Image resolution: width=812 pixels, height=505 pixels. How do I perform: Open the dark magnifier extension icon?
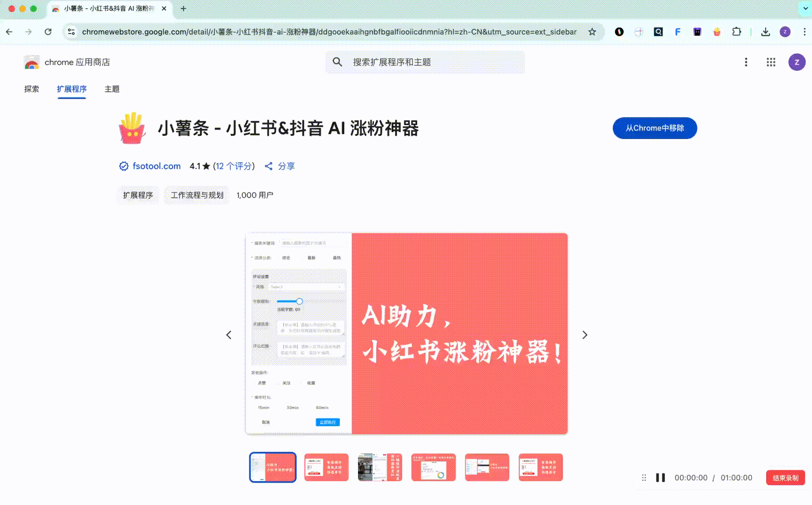[659, 32]
